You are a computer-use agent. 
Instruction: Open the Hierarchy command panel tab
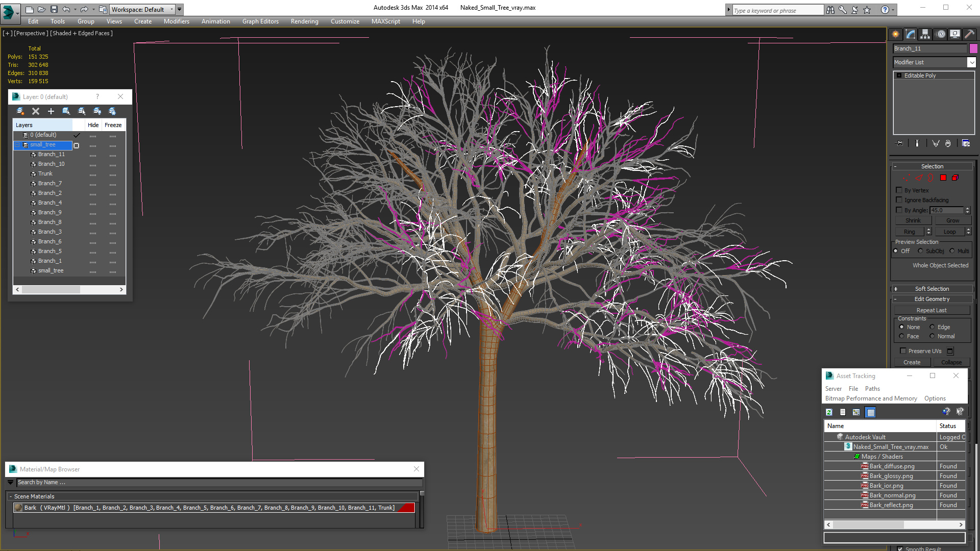click(925, 34)
